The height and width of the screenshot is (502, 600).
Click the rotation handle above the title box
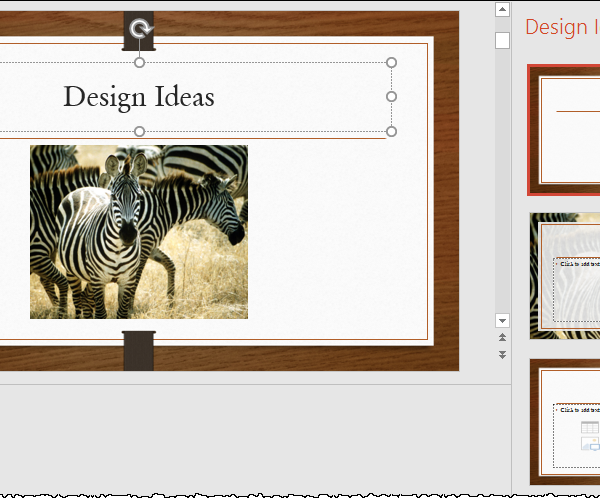point(140,29)
